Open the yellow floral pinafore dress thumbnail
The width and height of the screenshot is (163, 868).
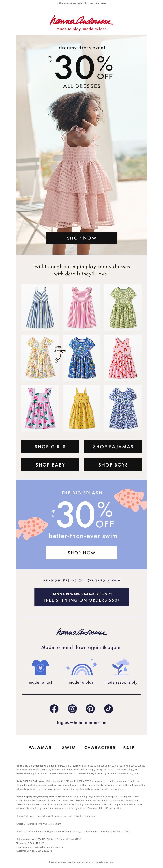[x=81, y=408]
